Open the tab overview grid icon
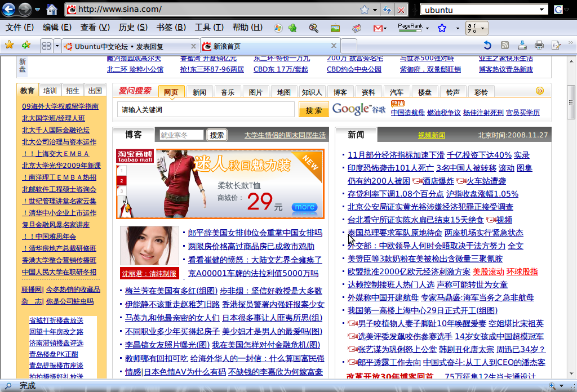 click(46, 46)
